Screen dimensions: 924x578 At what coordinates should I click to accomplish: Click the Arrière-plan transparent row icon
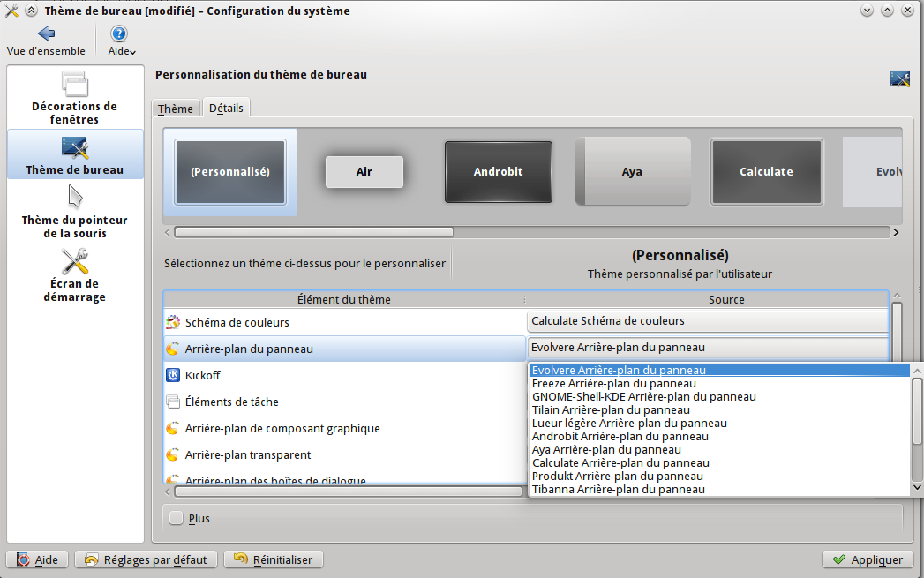pos(173,454)
